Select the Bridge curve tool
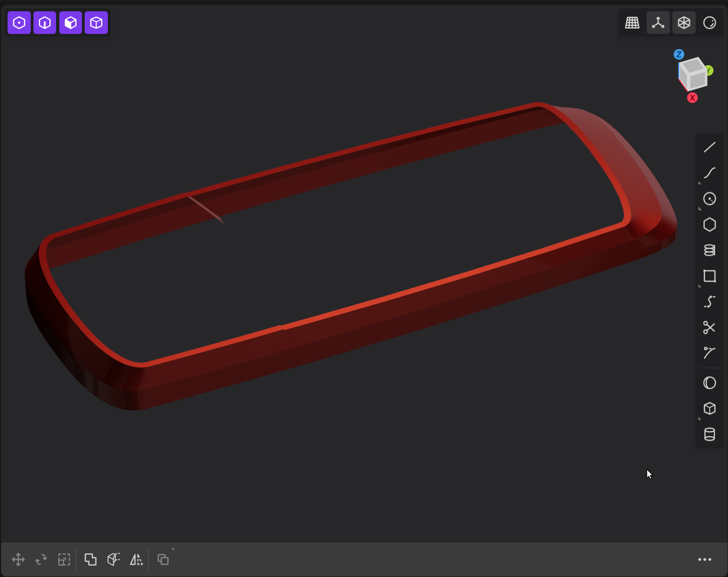 [x=710, y=353]
